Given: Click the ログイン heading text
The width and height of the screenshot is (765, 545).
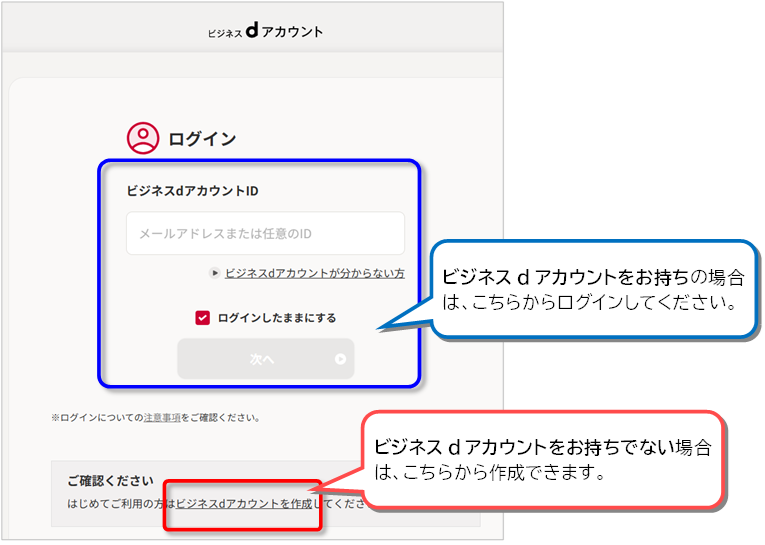Looking at the screenshot, I should (x=202, y=139).
